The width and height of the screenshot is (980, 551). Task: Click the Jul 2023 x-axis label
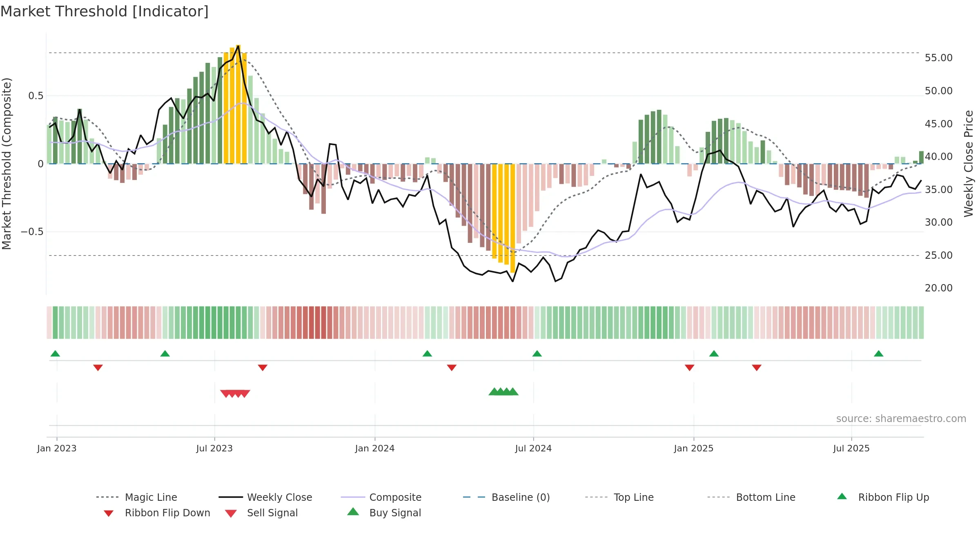point(214,448)
